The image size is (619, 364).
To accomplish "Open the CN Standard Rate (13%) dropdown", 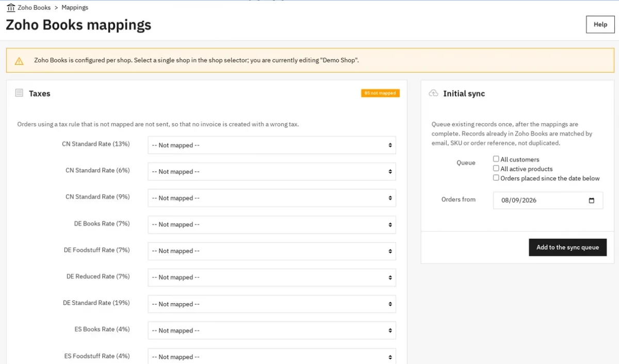I will tap(272, 145).
